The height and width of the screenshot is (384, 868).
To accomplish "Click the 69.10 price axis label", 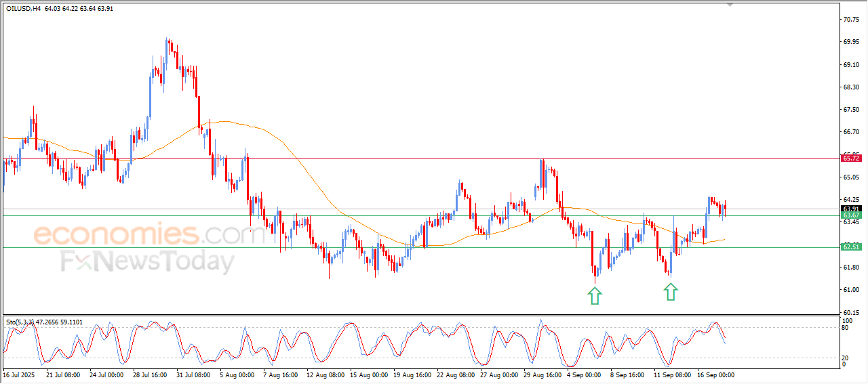I will click(x=851, y=65).
